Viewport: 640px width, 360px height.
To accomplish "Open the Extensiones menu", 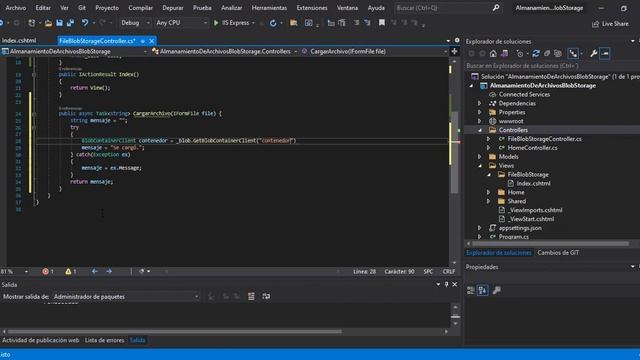I will 312,8.
